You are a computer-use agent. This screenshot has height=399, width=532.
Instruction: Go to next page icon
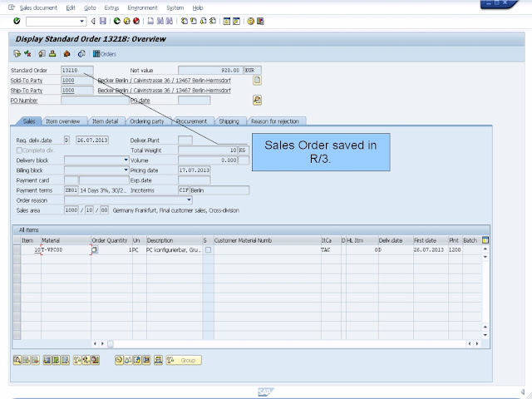203,21
